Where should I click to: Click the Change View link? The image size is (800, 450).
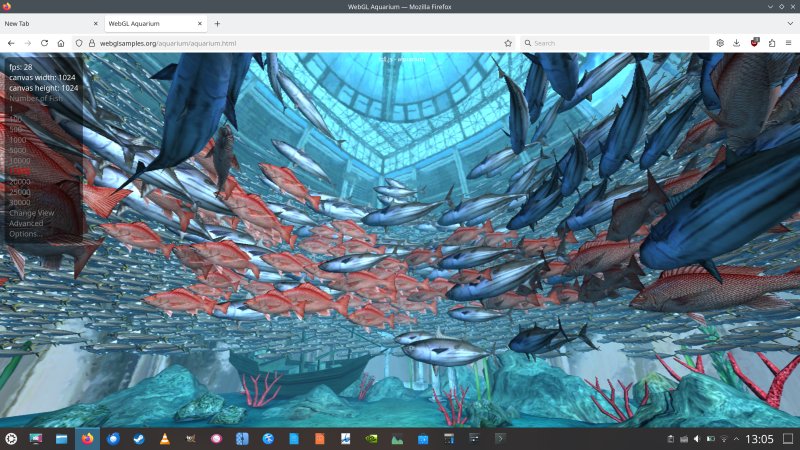pos(31,213)
